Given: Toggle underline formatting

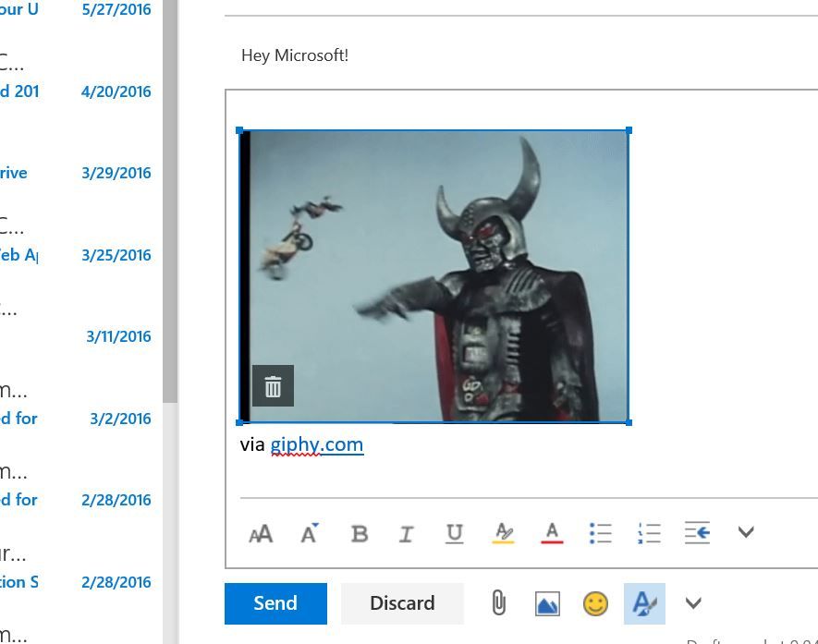Looking at the screenshot, I should click(x=455, y=534).
